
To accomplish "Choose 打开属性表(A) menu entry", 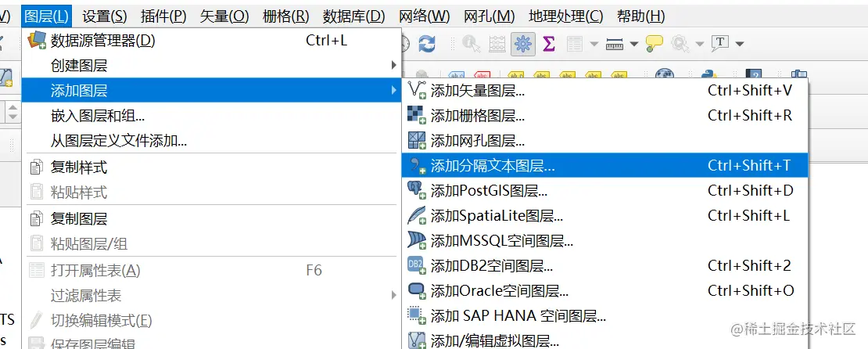I will click(x=210, y=270).
